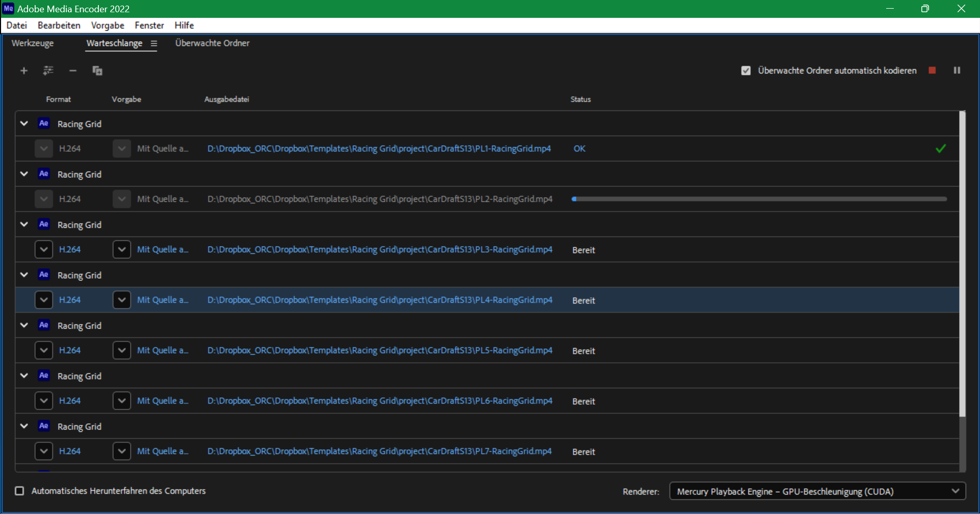
Task: Open the Warteschlange panel menu icon
Action: (x=154, y=44)
